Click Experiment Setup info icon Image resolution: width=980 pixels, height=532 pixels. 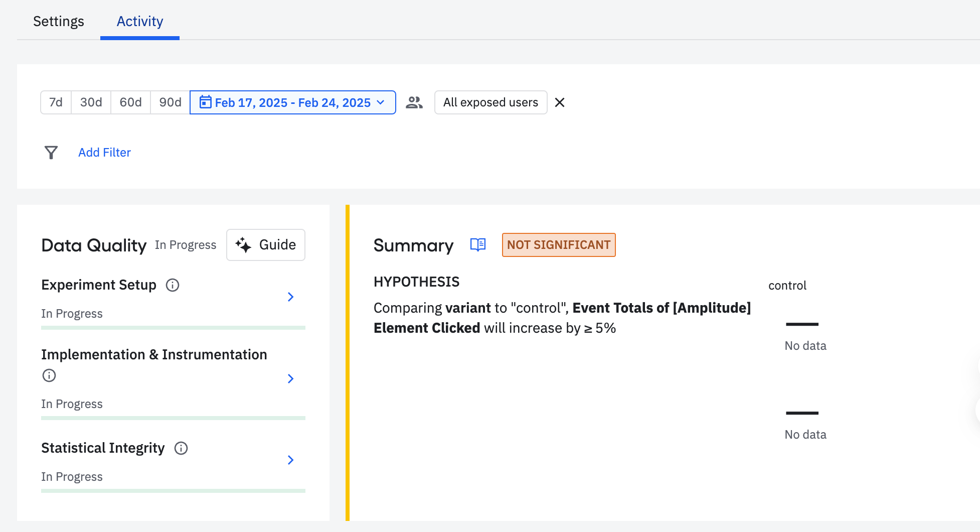click(x=173, y=285)
